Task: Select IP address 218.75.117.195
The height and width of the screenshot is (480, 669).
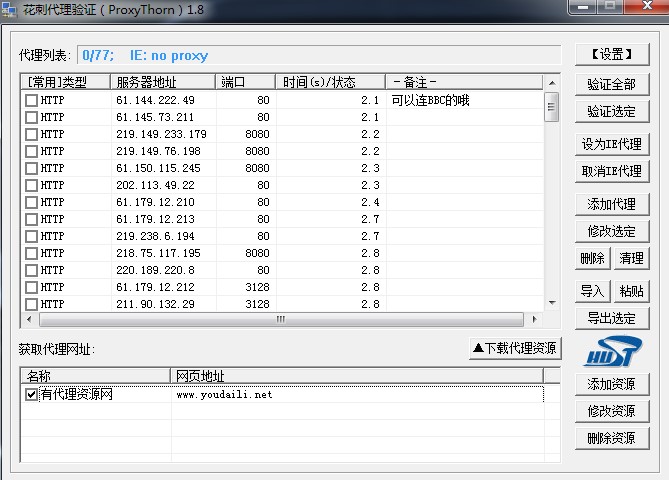Action: coord(158,253)
